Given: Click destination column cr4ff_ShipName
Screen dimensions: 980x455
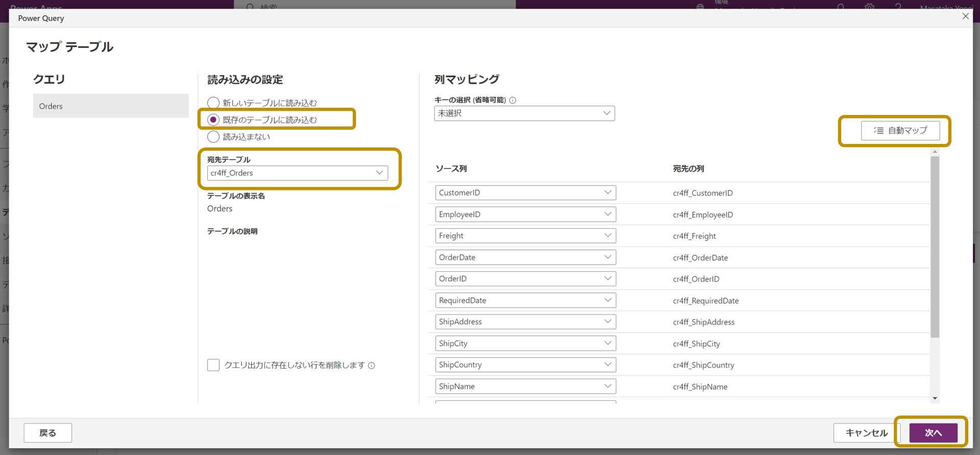Looking at the screenshot, I should [x=700, y=387].
